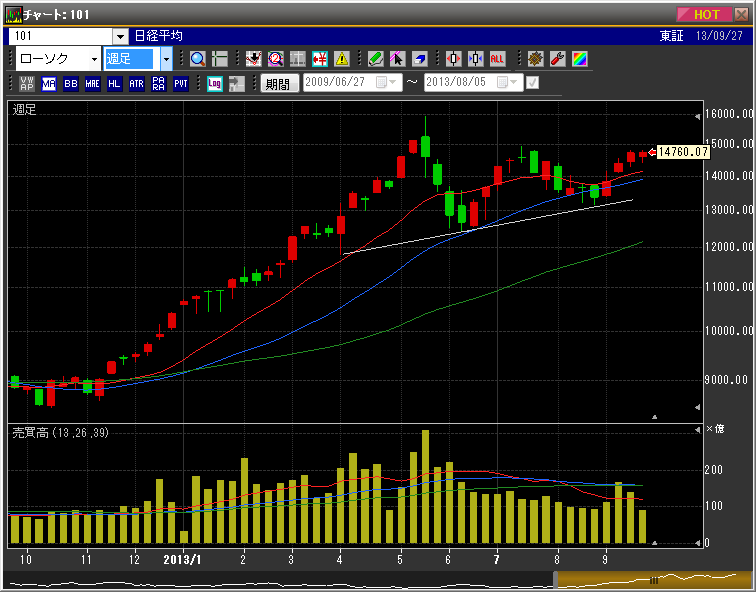
Task: Click the timeline navigator slider at bottom
Action: pyautogui.click(x=651, y=580)
